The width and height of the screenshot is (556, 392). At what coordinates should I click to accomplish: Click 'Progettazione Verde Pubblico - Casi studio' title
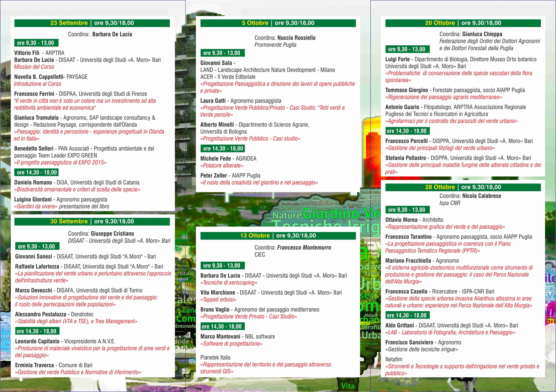point(250,139)
